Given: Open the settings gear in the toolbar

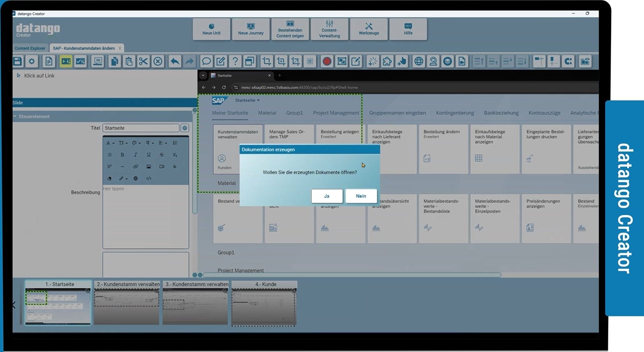Looking at the screenshot, I should (32, 61).
